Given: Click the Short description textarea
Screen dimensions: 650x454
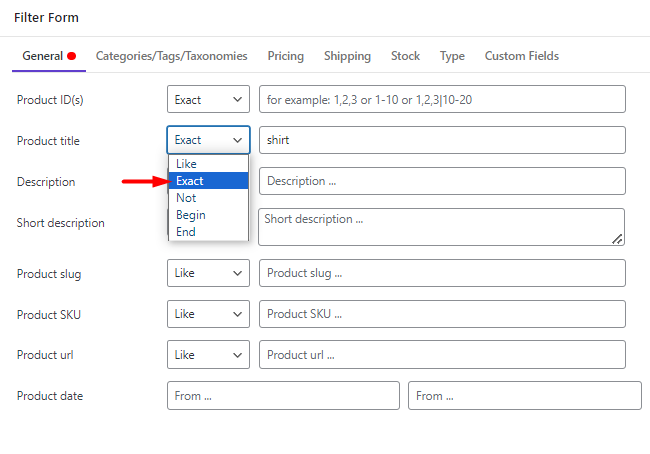Looking at the screenshot, I should (x=441, y=227).
